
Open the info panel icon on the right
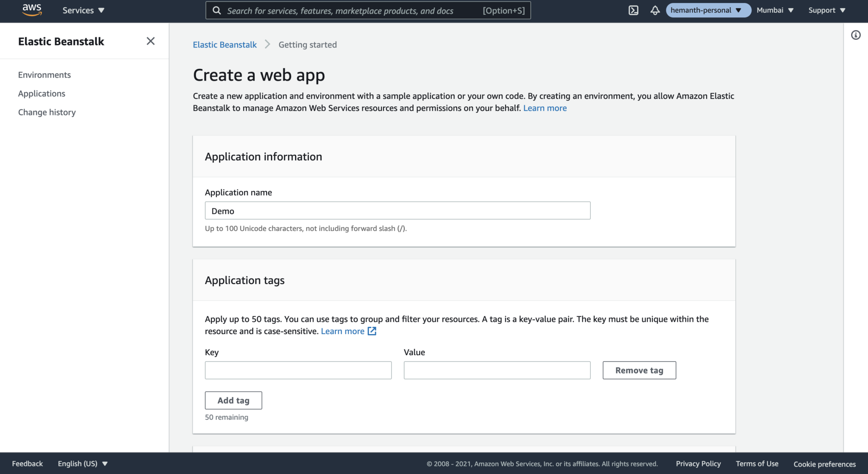pos(857,35)
